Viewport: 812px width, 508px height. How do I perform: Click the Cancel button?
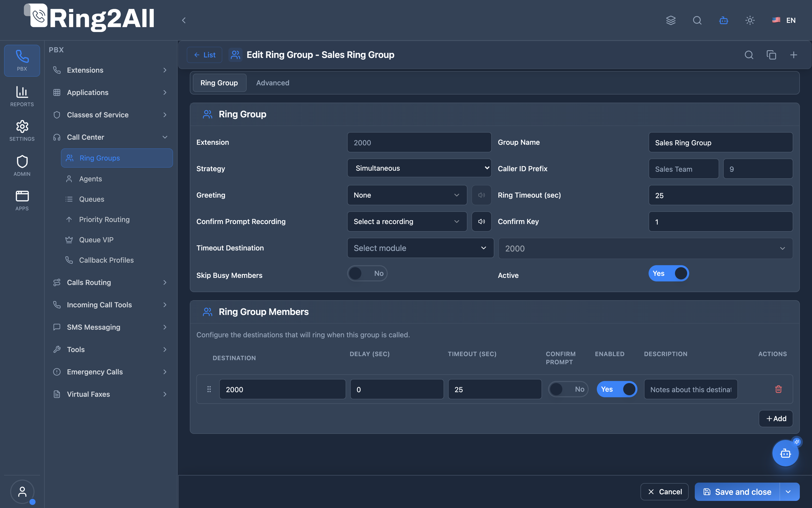664,492
